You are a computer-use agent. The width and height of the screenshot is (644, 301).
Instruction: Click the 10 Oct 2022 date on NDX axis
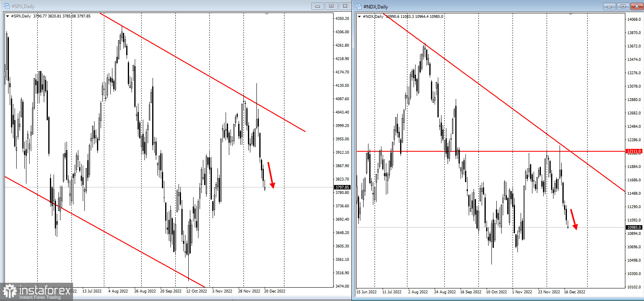[x=497, y=292]
